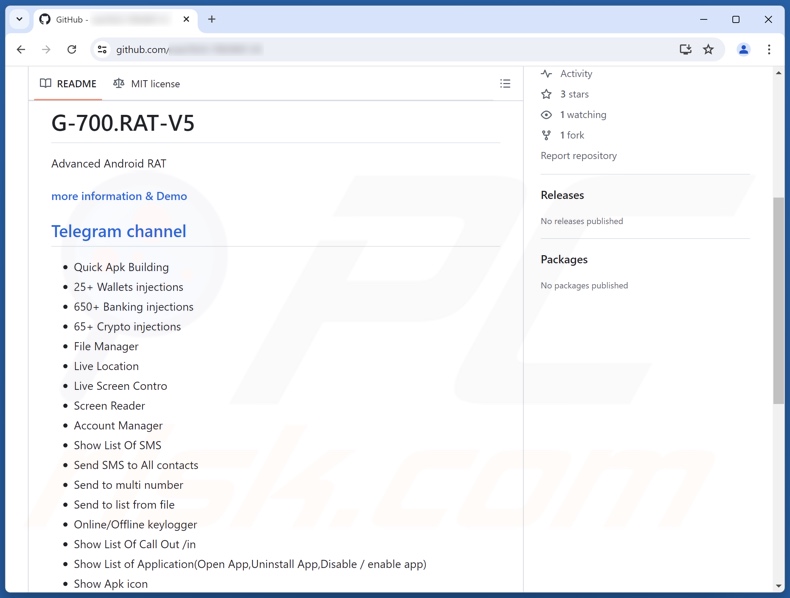790x598 pixels.
Task: Click 'Show List of Application' item
Action: coord(250,564)
